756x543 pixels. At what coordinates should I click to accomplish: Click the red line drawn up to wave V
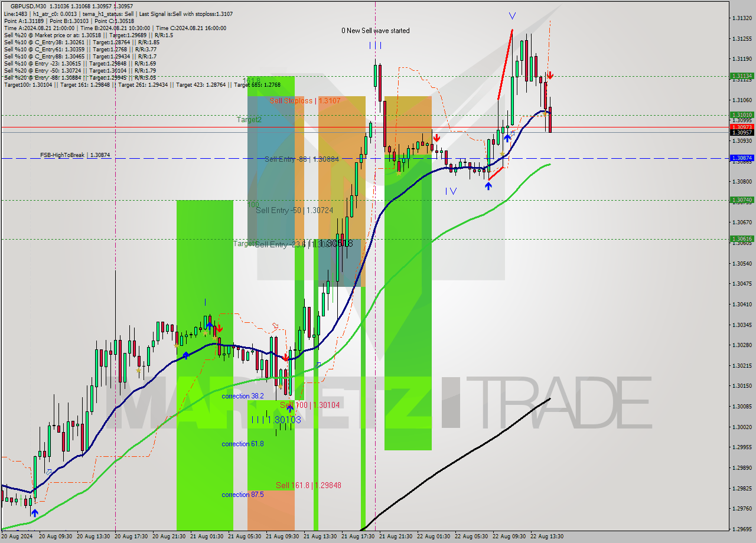tap(505, 64)
